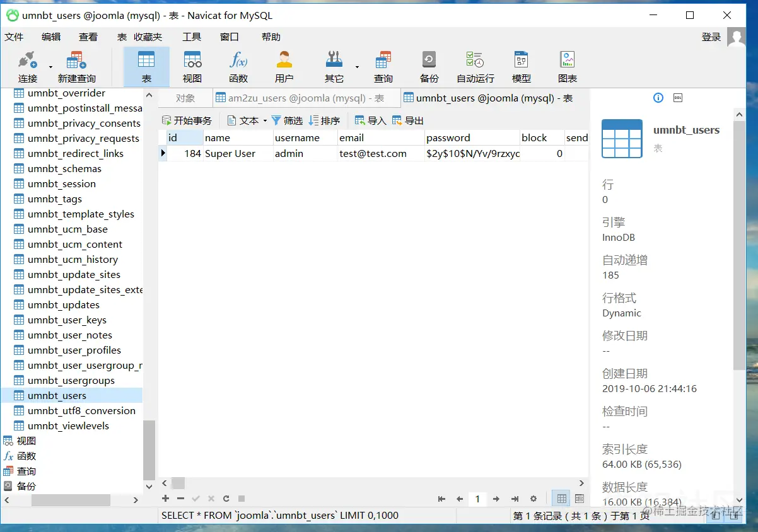Click the 用户 (User) toolbar icon
The width and height of the screenshot is (758, 532).
pyautogui.click(x=284, y=67)
